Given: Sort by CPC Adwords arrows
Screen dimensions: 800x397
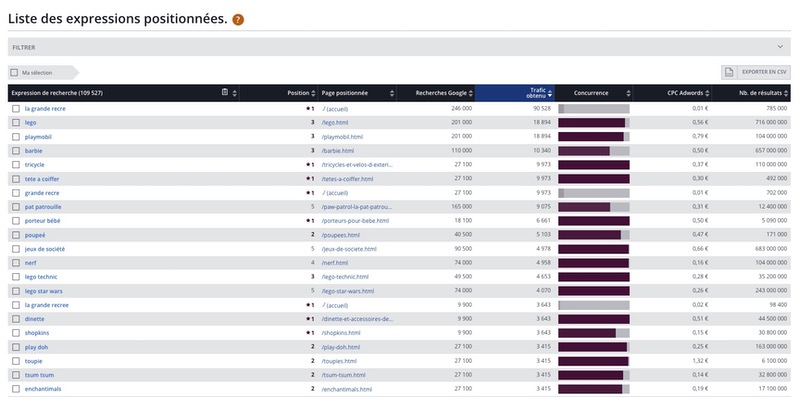Looking at the screenshot, I should (707, 93).
